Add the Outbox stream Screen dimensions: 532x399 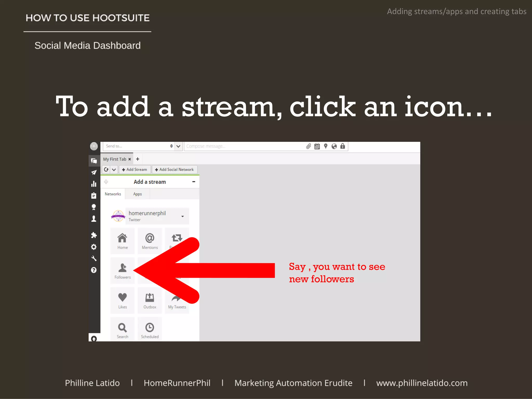[150, 301]
